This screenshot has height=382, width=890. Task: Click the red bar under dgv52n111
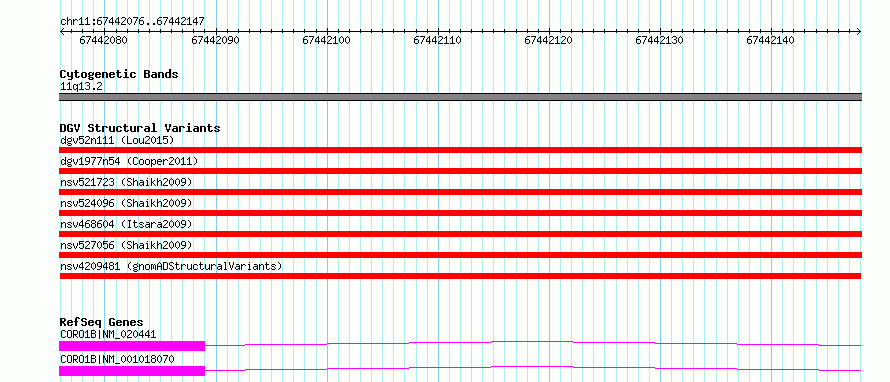[460, 150]
